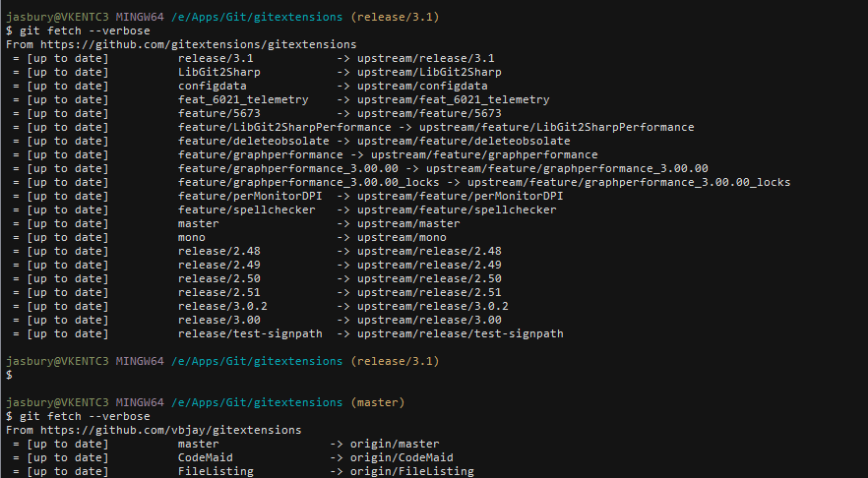Click local branch name "FileListing" in fetch list
868x478 pixels.
click(216, 471)
